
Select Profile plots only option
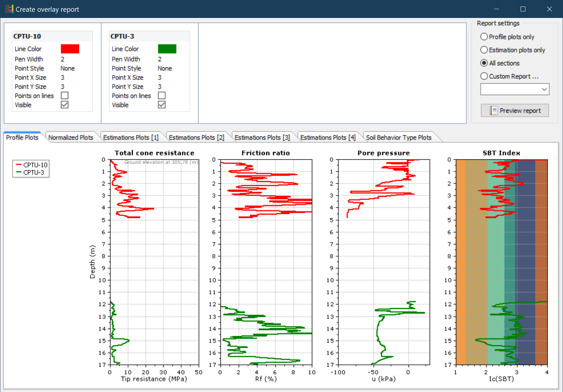point(484,37)
